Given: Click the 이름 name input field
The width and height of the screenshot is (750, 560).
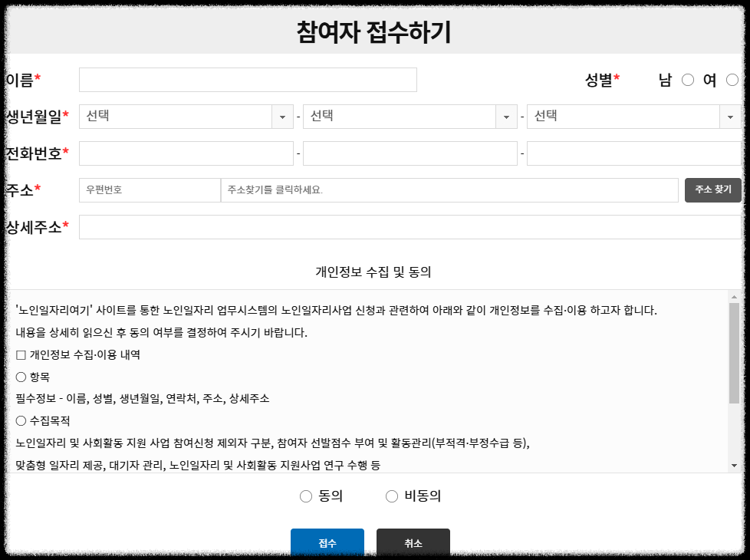Looking at the screenshot, I should [x=247, y=79].
